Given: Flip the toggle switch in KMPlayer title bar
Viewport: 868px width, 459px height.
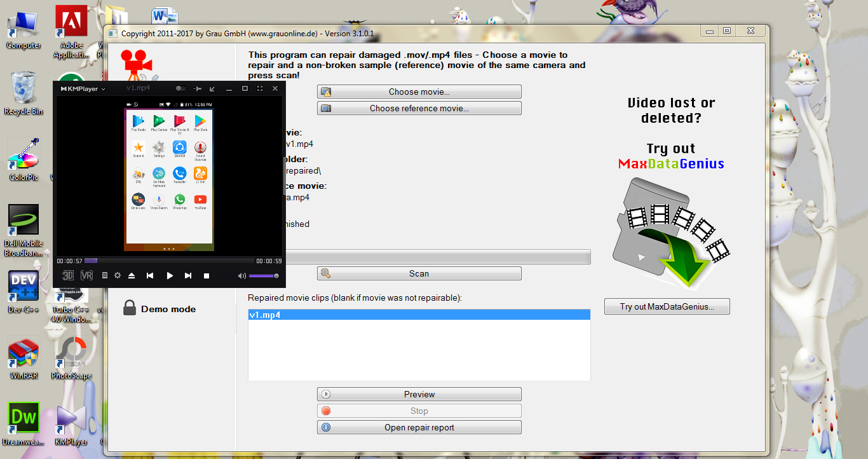Looking at the screenshot, I should pos(181,88).
